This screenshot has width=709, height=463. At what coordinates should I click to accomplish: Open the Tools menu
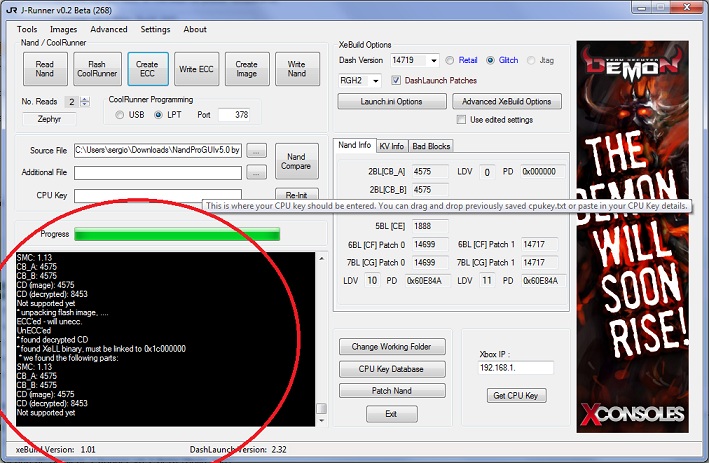(27, 29)
